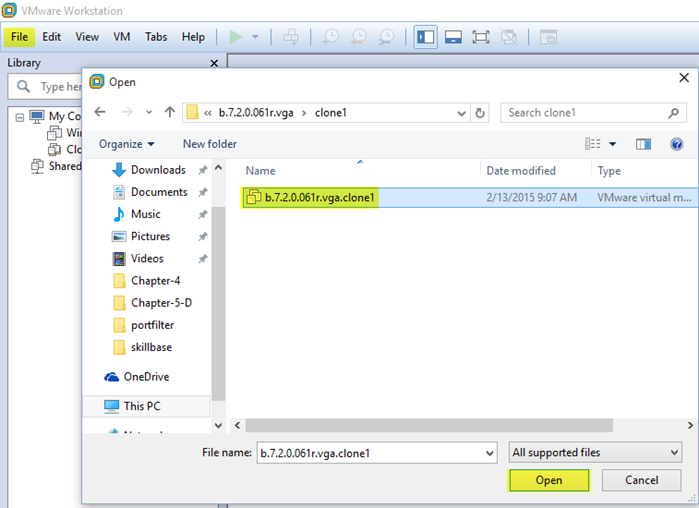Sort files by Date modified column
This screenshot has width=699, height=508.
click(521, 171)
